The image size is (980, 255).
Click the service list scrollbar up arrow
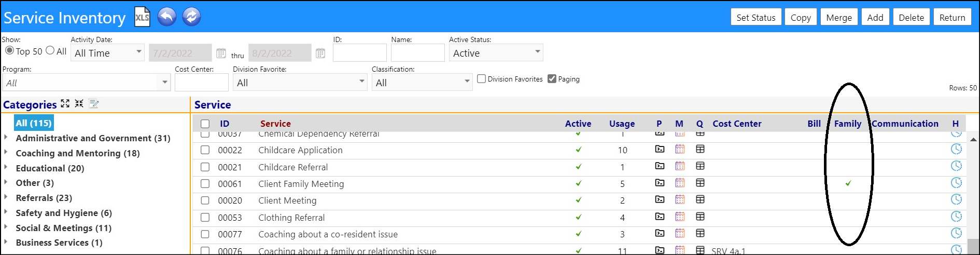tap(973, 140)
